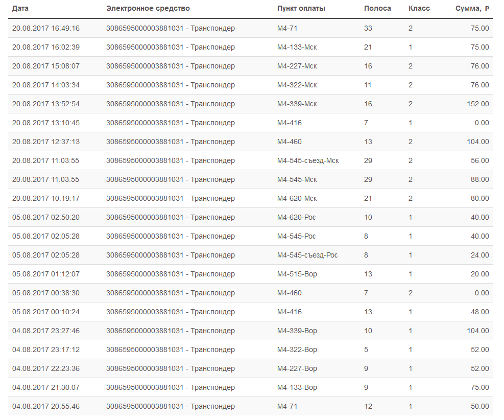Click the 'Сумма, ₽' column header
The image size is (504, 420).
point(472,9)
